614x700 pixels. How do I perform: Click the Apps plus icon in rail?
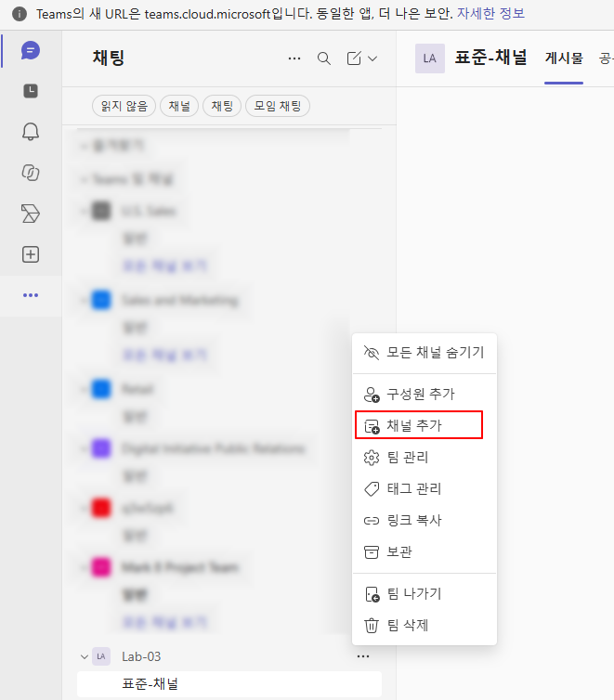click(x=31, y=254)
